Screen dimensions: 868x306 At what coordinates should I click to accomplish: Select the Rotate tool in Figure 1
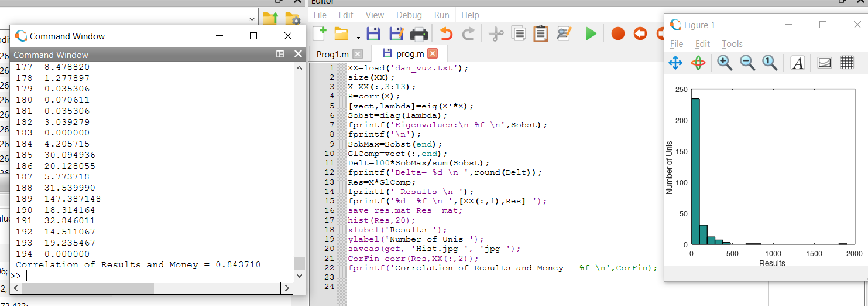pos(698,63)
